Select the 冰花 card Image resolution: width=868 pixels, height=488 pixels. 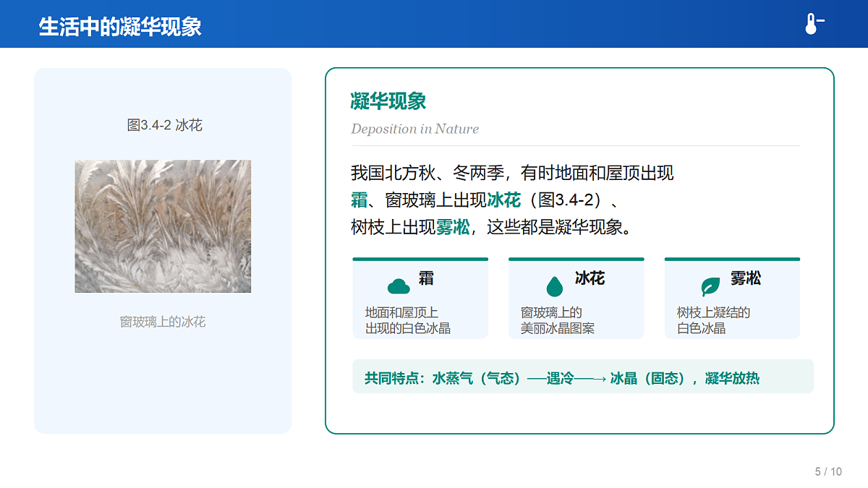[576, 298]
